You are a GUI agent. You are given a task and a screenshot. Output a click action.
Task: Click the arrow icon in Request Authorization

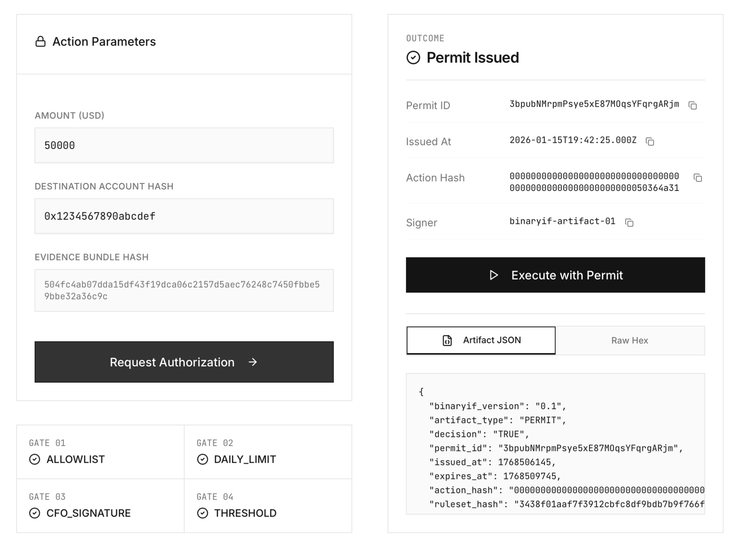(253, 362)
